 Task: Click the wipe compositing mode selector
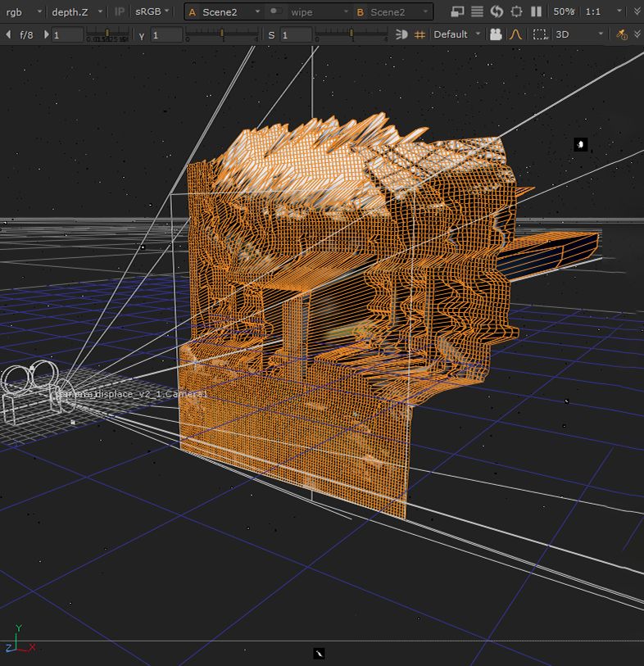[x=308, y=12]
